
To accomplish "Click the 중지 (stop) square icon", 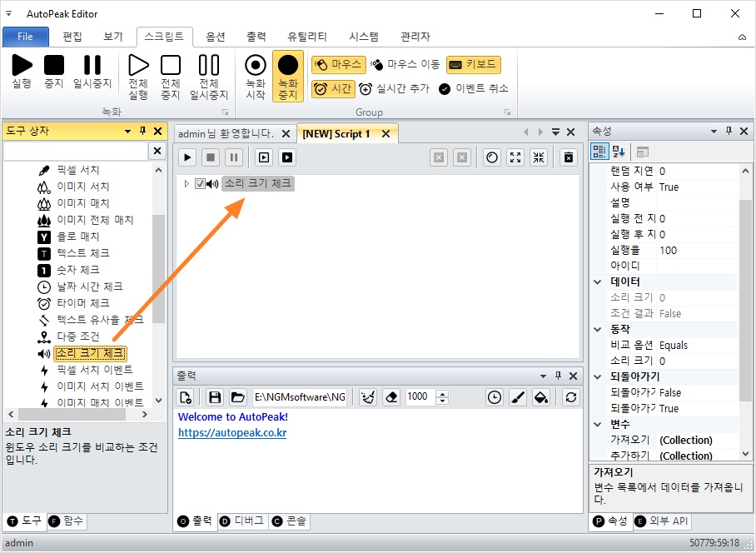I will pyautogui.click(x=54, y=65).
